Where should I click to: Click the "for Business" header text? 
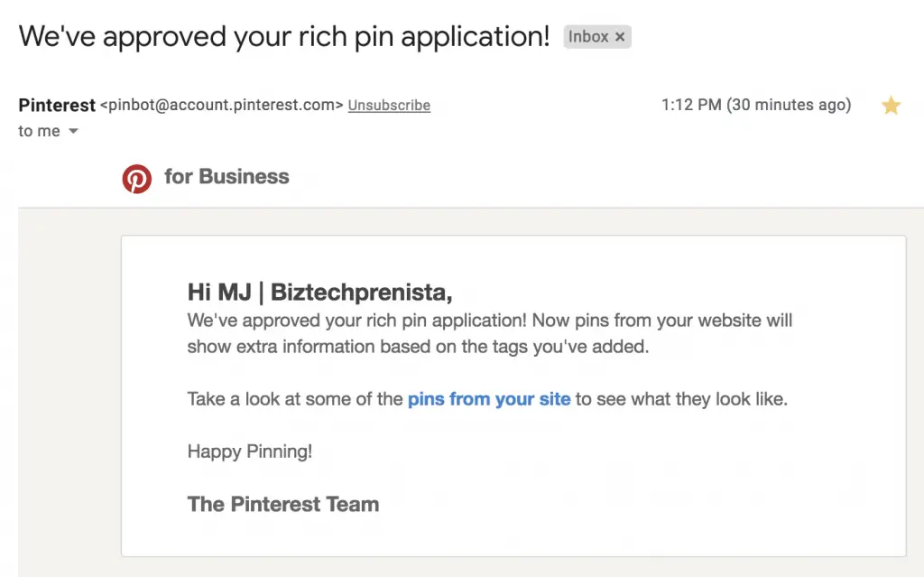point(226,176)
